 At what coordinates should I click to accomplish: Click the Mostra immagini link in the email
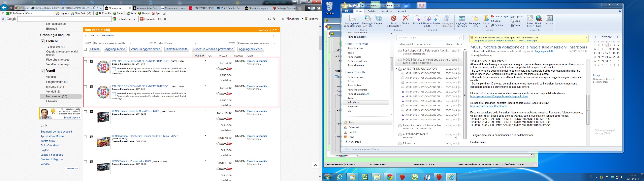(x=528, y=40)
